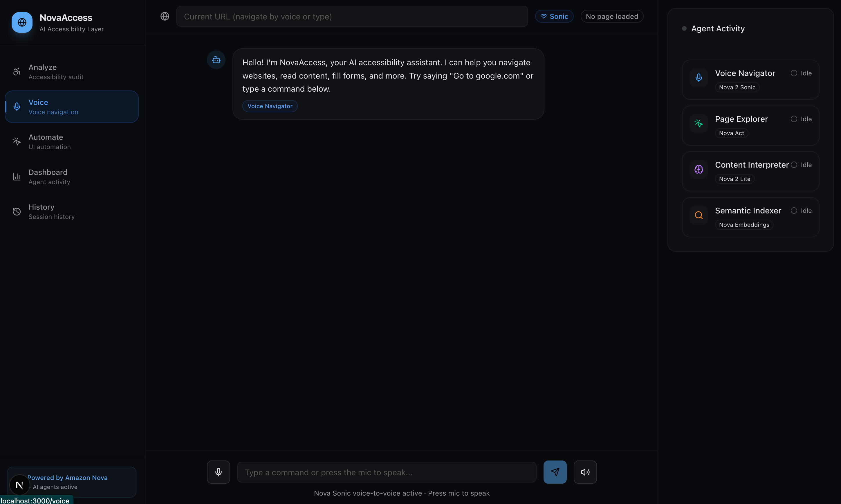Click the microphone button to speak

[x=218, y=472]
